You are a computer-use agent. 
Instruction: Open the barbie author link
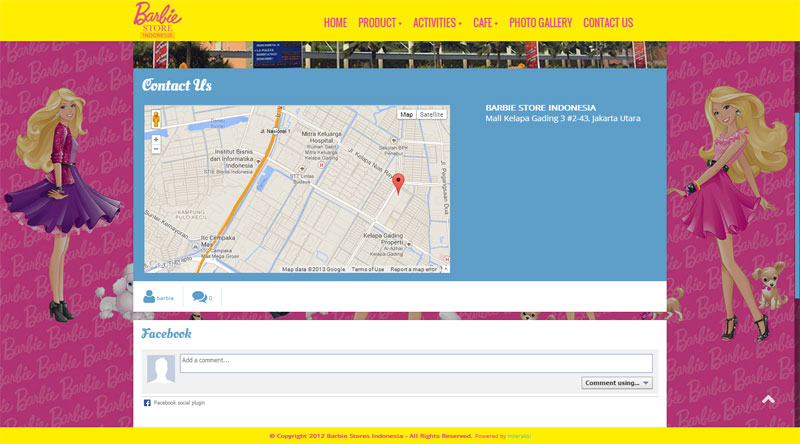[x=165, y=298]
